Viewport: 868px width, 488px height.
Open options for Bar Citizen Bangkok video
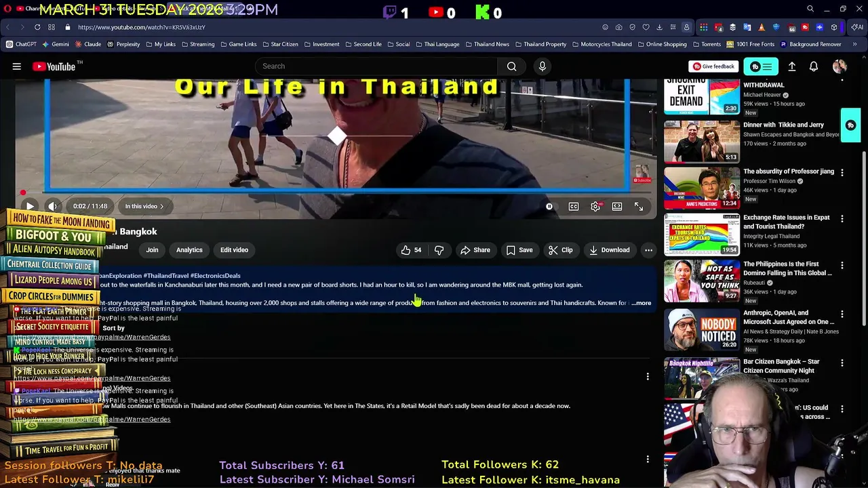coord(842,363)
